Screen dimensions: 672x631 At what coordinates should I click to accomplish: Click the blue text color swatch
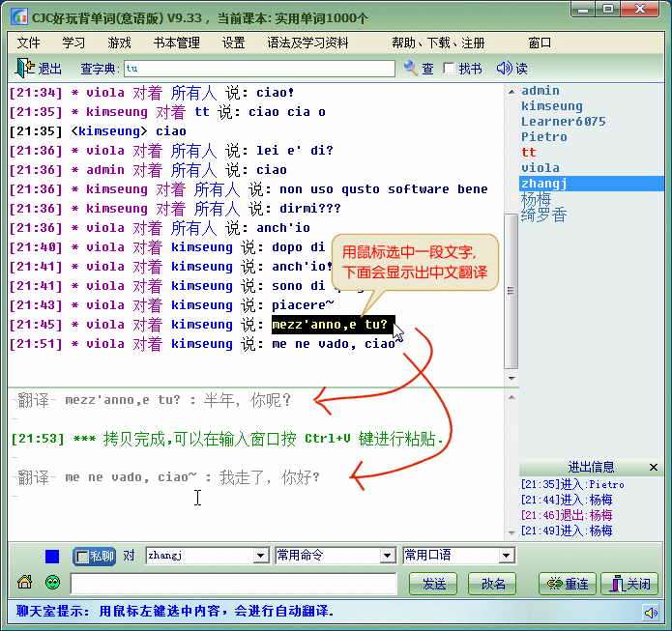point(52,556)
